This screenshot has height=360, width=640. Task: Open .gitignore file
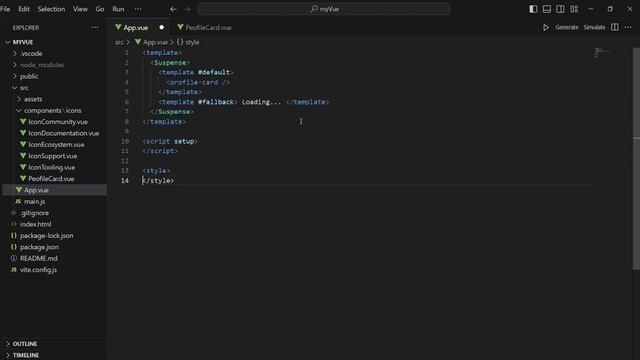tap(34, 213)
